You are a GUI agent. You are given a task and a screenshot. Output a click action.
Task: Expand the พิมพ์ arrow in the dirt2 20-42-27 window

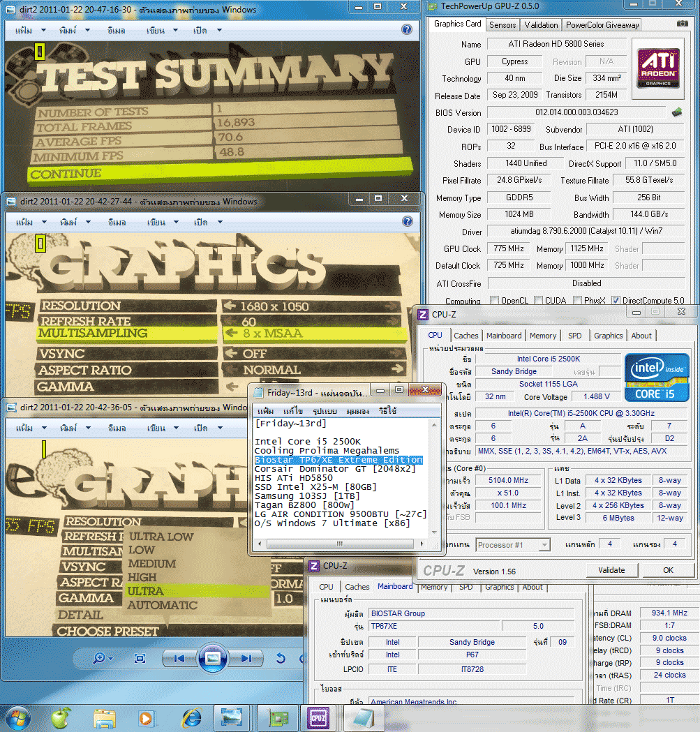(88, 222)
